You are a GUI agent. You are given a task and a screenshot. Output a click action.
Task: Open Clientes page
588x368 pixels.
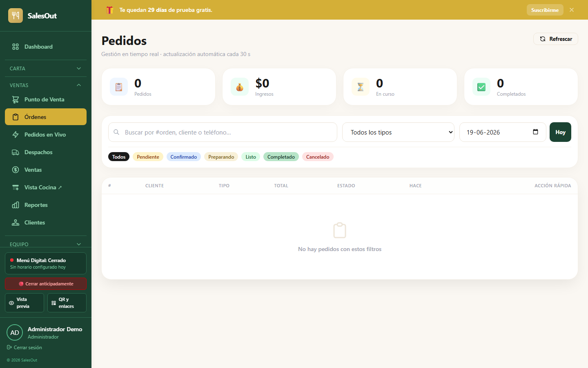pyautogui.click(x=46, y=222)
